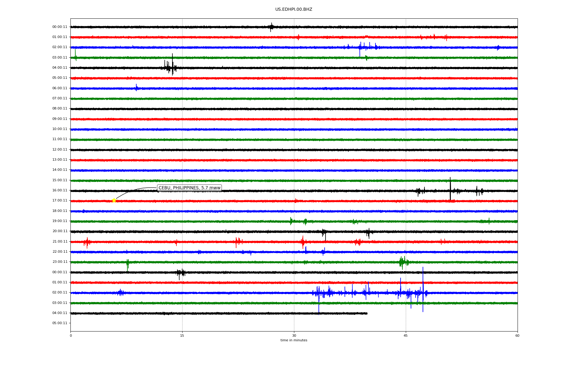Click the green burst on 23:00:11 trace near minute 44
The width and height of the screenshot is (588, 368).
coord(403,262)
